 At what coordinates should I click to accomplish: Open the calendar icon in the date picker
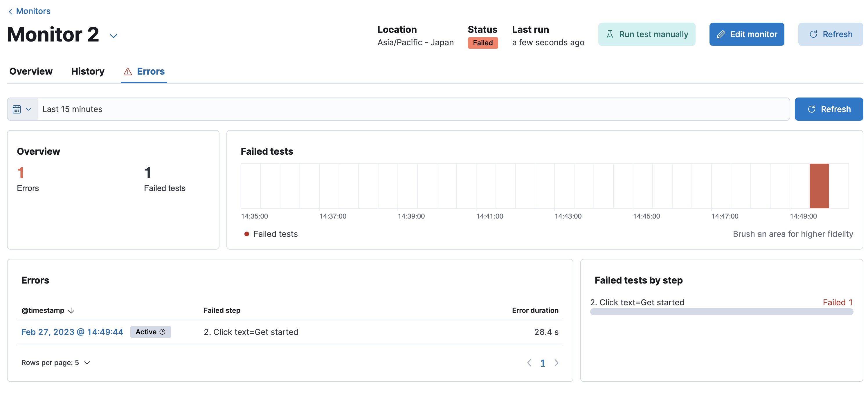coord(17,109)
